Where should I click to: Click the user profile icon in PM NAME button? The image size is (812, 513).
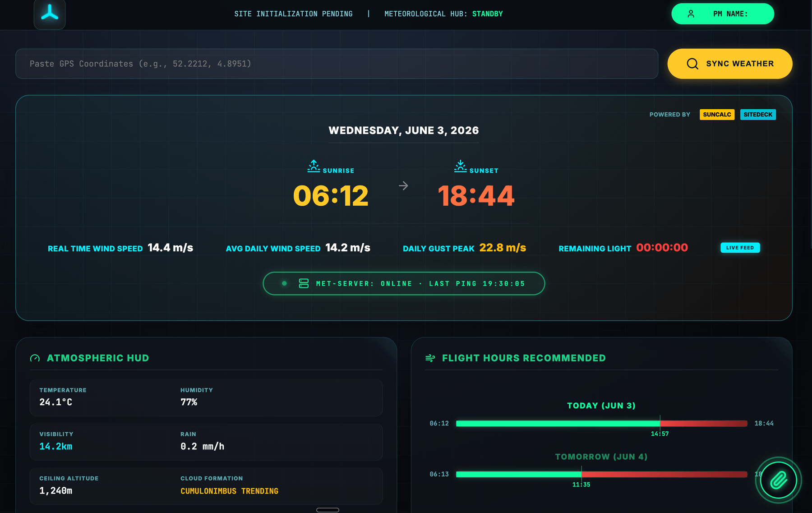point(691,14)
